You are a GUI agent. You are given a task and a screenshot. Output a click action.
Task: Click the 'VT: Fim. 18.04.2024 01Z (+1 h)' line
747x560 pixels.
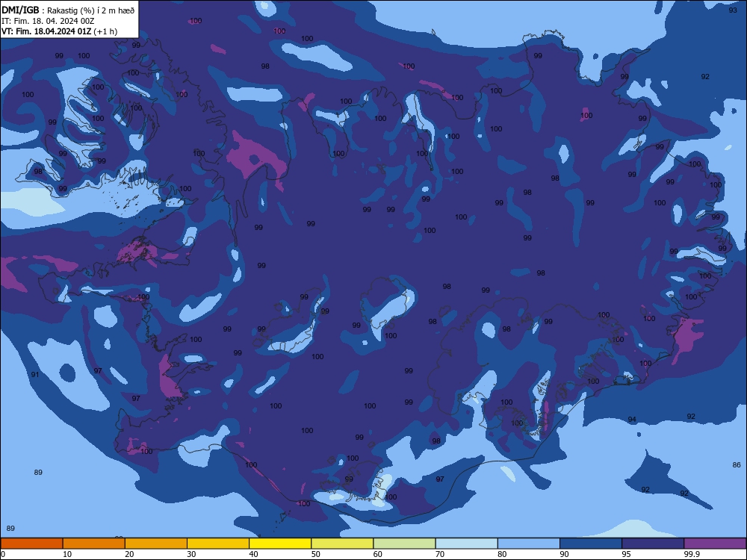59,31
